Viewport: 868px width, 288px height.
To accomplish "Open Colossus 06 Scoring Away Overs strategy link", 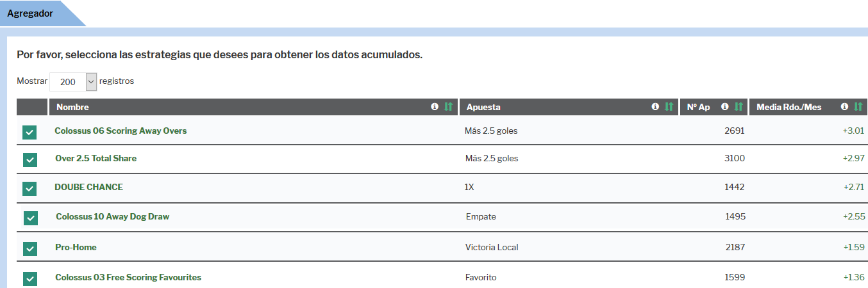I will 121,131.
